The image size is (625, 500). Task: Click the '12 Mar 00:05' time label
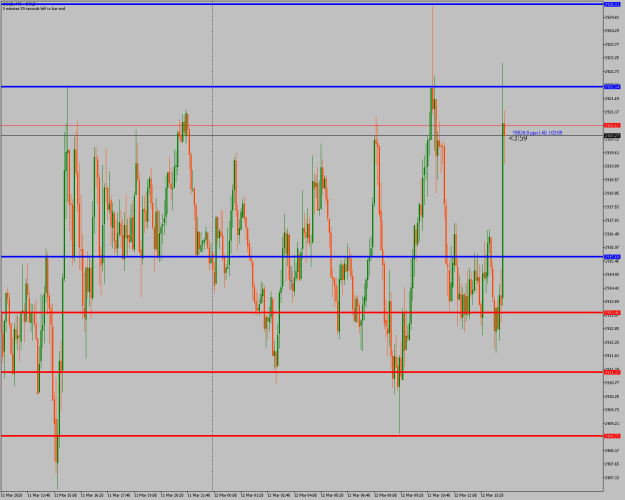coord(225,496)
